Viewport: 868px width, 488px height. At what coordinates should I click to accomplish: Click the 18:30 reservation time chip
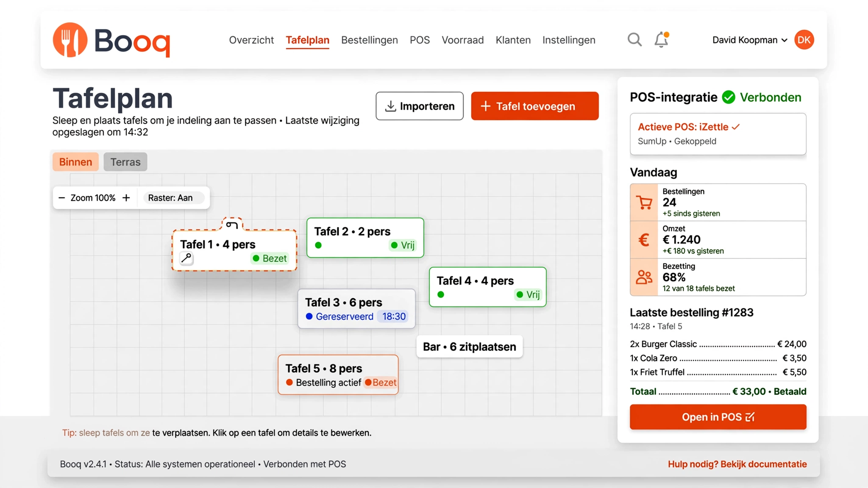(394, 316)
